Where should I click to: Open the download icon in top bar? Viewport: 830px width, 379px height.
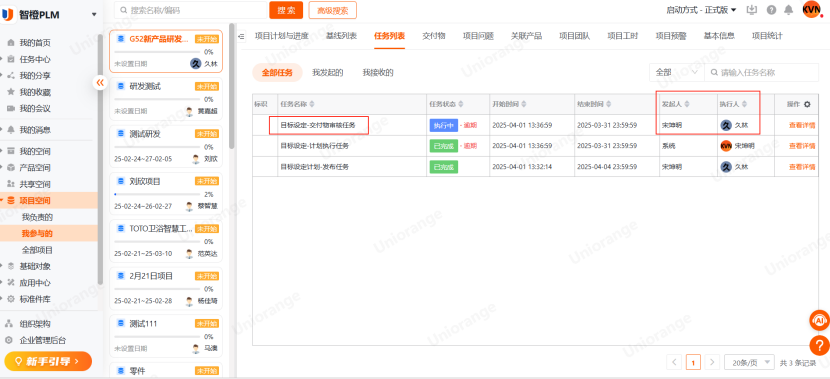tap(752, 10)
